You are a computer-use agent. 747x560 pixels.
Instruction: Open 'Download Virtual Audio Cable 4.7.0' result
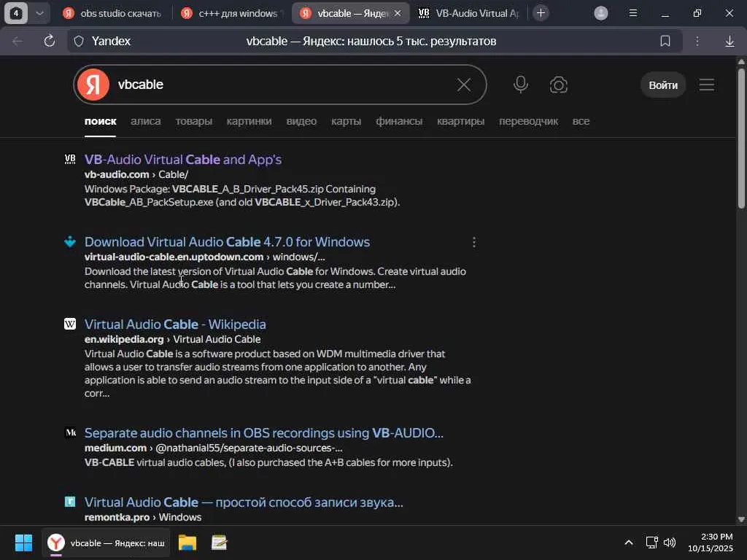tap(228, 242)
